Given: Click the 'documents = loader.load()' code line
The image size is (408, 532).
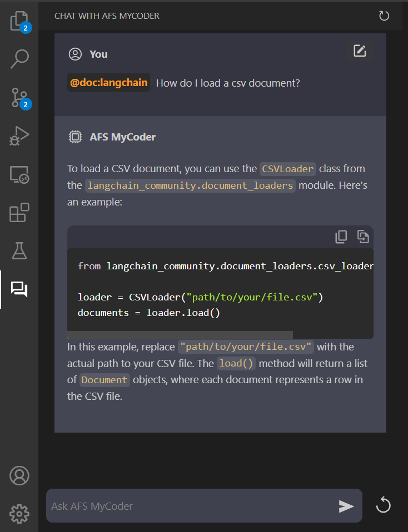Looking at the screenshot, I should point(149,313).
